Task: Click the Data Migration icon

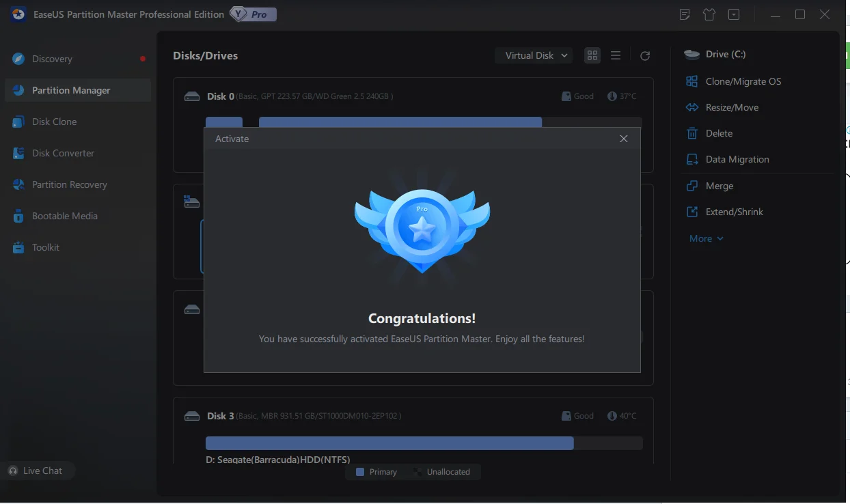Action: 692,159
